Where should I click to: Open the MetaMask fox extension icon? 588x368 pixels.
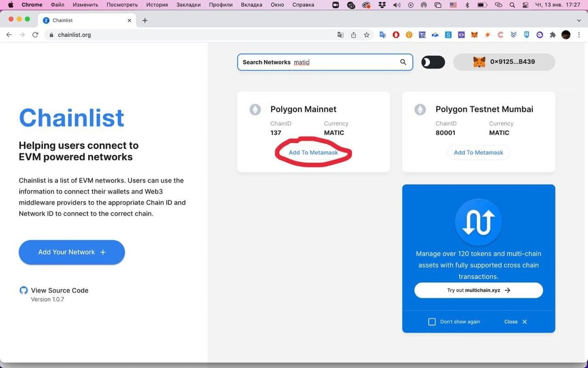pyautogui.click(x=474, y=35)
